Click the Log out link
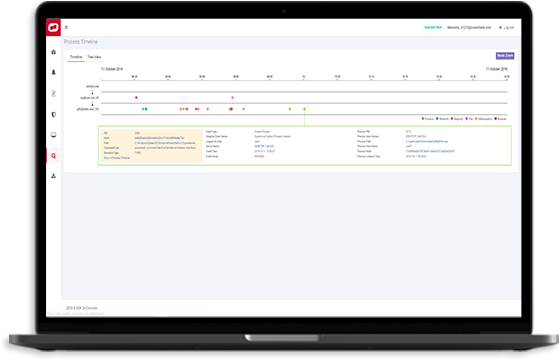This screenshot has width=560, height=361. pos(509,27)
